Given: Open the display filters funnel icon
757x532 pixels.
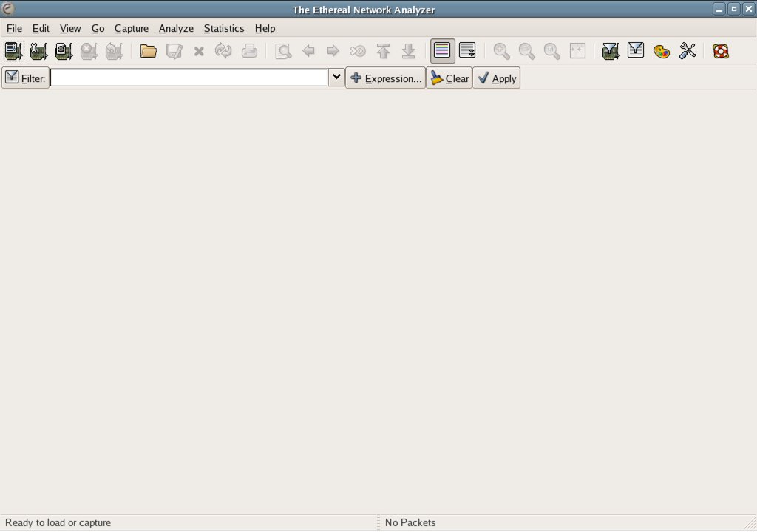Looking at the screenshot, I should (x=636, y=51).
